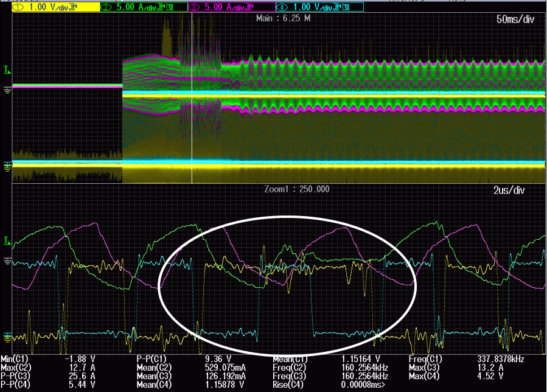547x392 pixels.
Task: Click the green trigger marker in Zoom1 window
Action: [x=7, y=242]
